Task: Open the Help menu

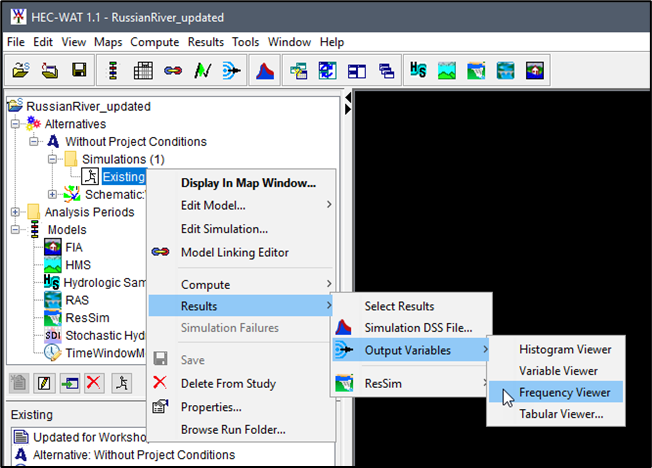Action: pyautogui.click(x=332, y=42)
